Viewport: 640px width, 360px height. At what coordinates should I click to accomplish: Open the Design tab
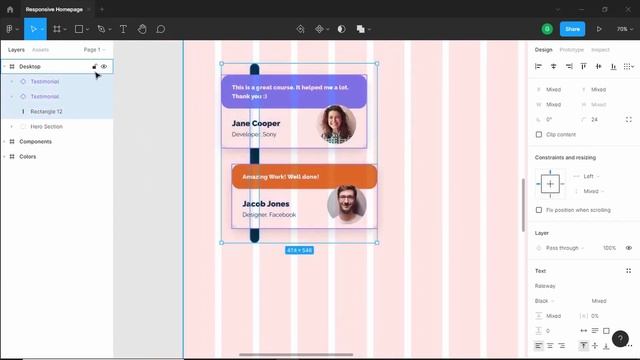(x=543, y=50)
